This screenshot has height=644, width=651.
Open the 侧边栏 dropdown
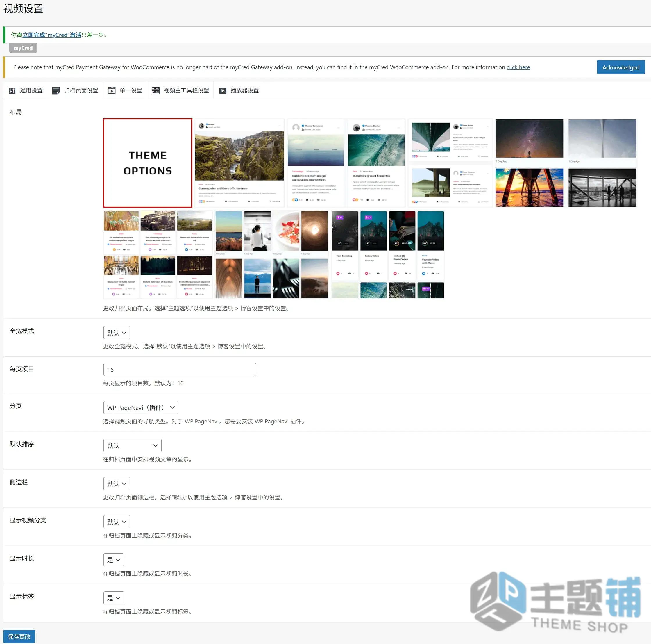tap(117, 484)
